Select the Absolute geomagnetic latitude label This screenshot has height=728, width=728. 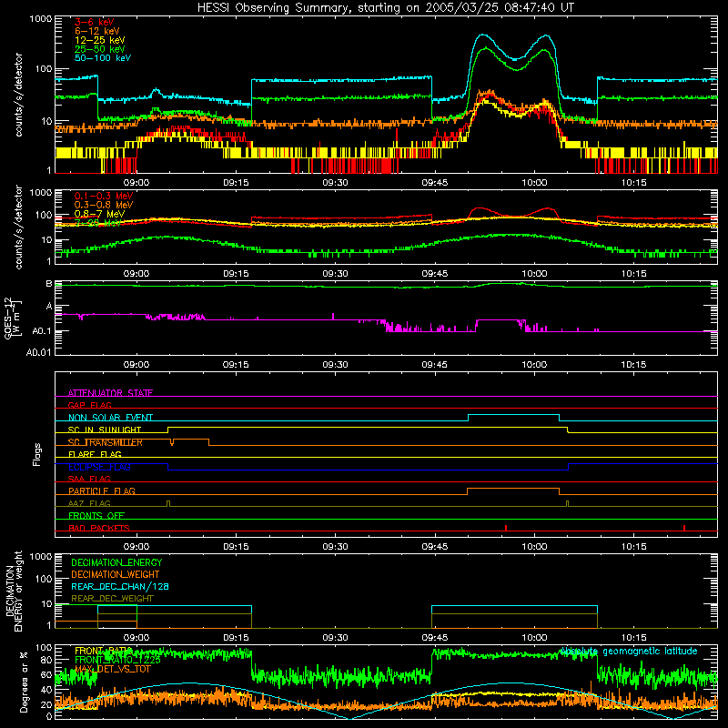(x=629, y=651)
